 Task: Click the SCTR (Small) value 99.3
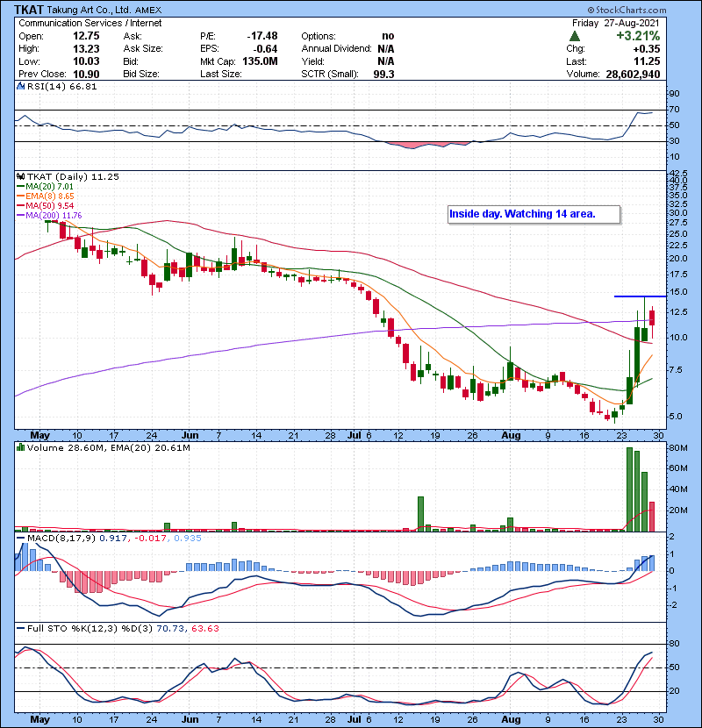(x=383, y=75)
